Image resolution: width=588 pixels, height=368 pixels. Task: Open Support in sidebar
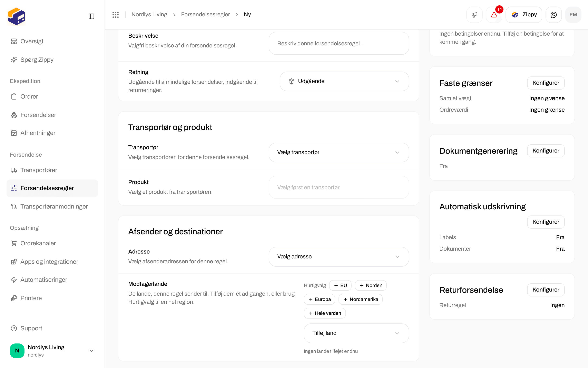coord(52,328)
